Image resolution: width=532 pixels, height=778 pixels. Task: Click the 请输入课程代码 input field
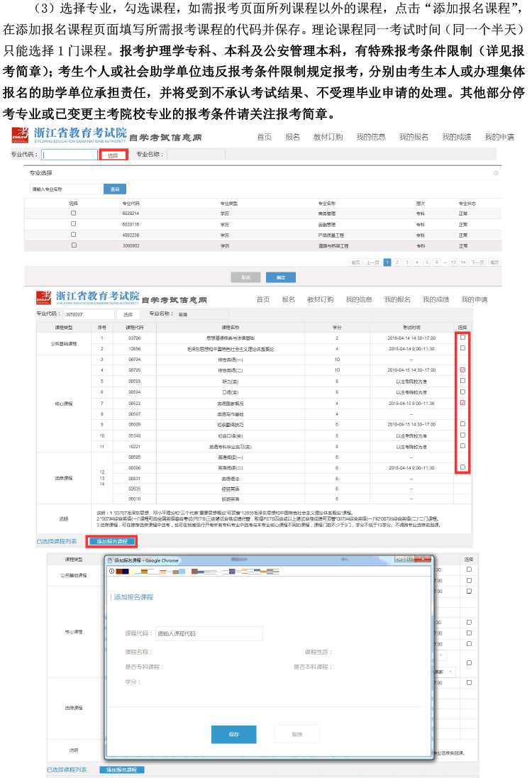coord(209,633)
